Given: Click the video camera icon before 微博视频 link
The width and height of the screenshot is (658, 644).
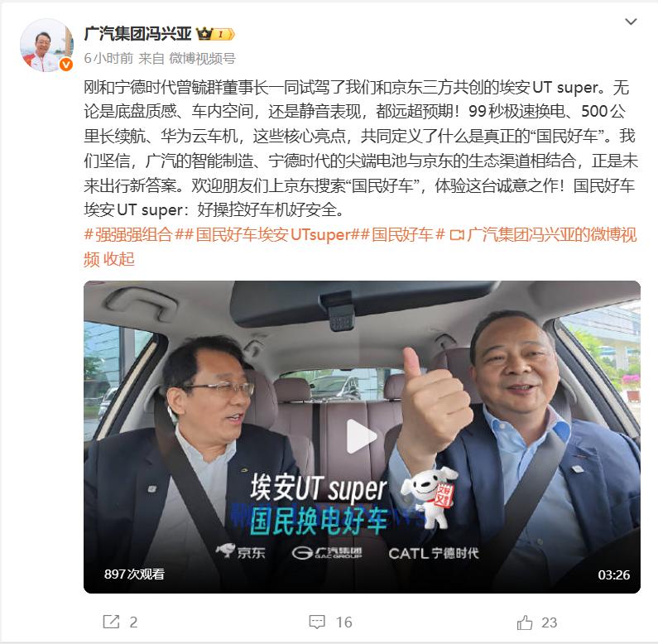Looking at the screenshot, I should tap(457, 235).
